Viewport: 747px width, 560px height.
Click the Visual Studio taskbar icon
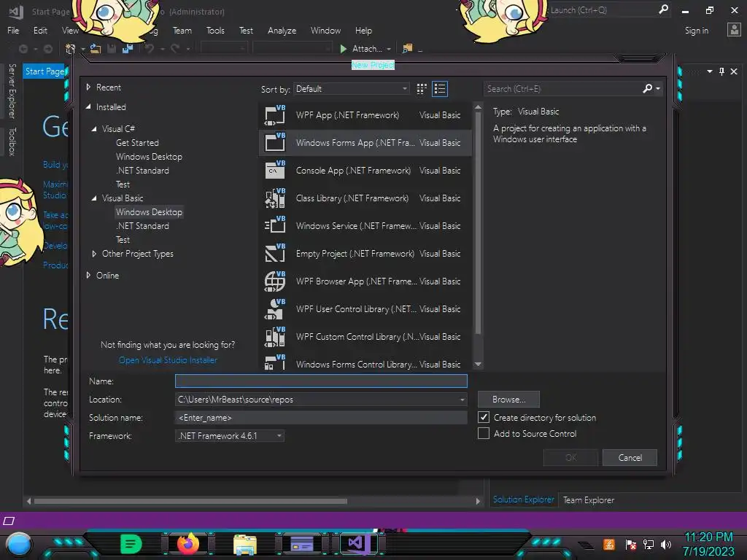tap(357, 543)
